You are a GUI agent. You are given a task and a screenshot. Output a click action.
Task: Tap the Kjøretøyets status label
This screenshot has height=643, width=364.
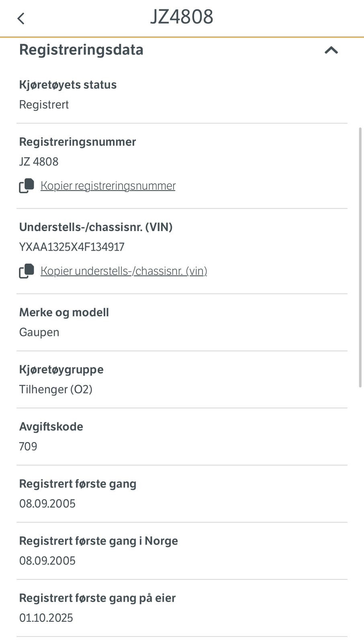[x=68, y=85]
